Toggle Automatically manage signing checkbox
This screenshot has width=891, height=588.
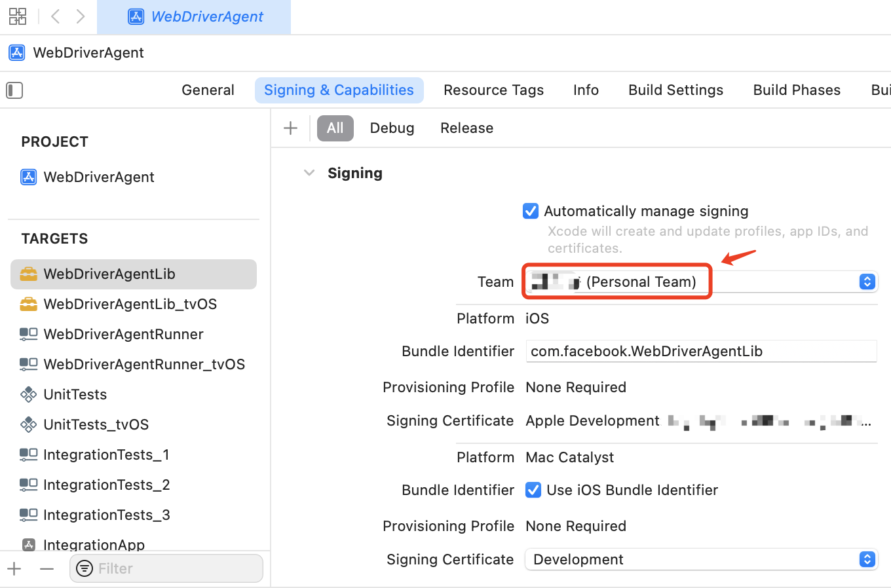531,211
